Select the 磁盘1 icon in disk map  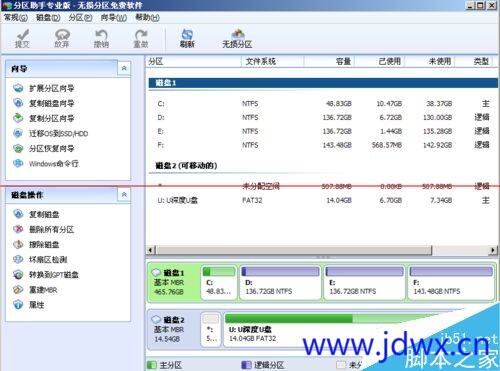(x=157, y=272)
